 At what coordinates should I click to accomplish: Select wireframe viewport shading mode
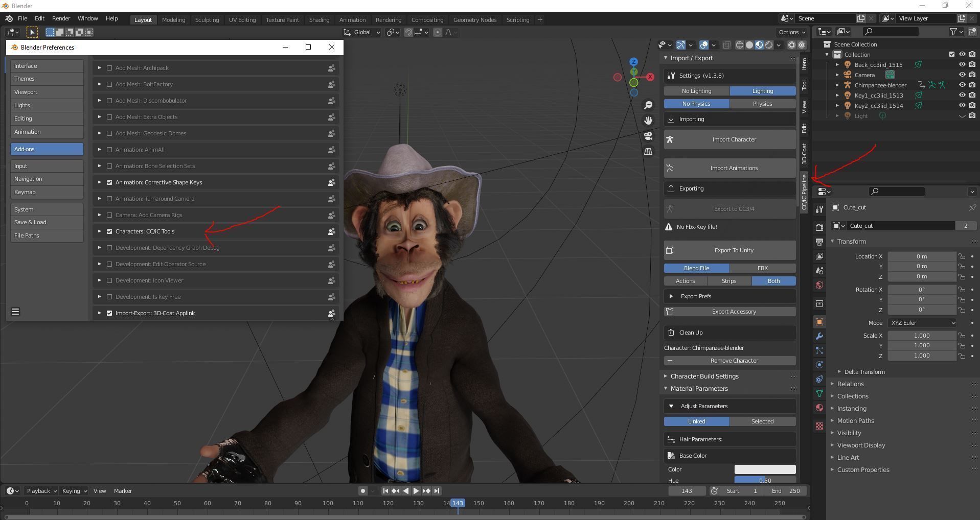pos(739,45)
